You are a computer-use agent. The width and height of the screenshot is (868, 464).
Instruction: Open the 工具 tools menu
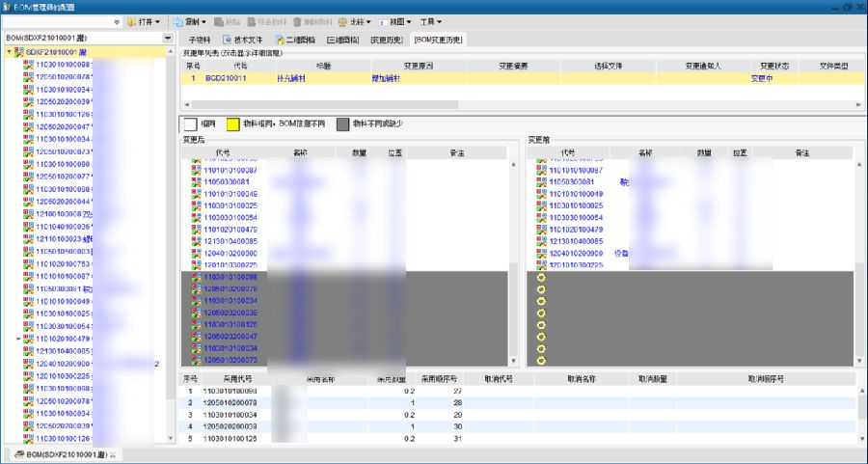[x=431, y=21]
